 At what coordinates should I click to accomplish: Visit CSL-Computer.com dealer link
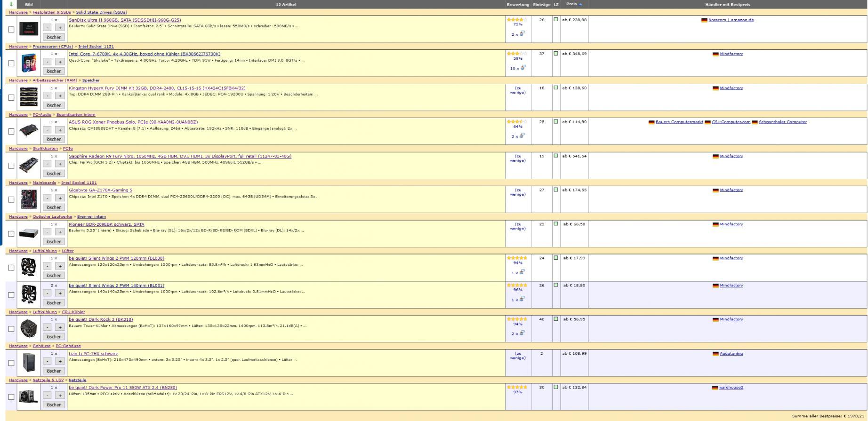(x=731, y=122)
